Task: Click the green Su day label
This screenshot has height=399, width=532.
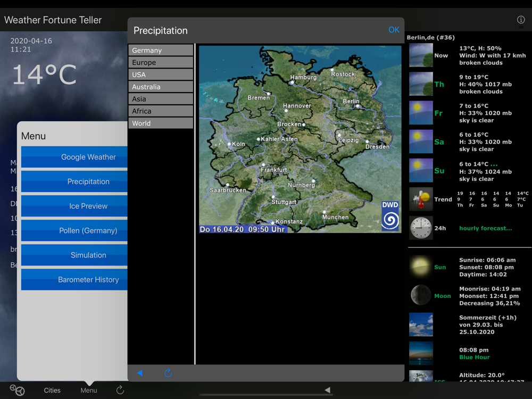Action: pyautogui.click(x=439, y=171)
